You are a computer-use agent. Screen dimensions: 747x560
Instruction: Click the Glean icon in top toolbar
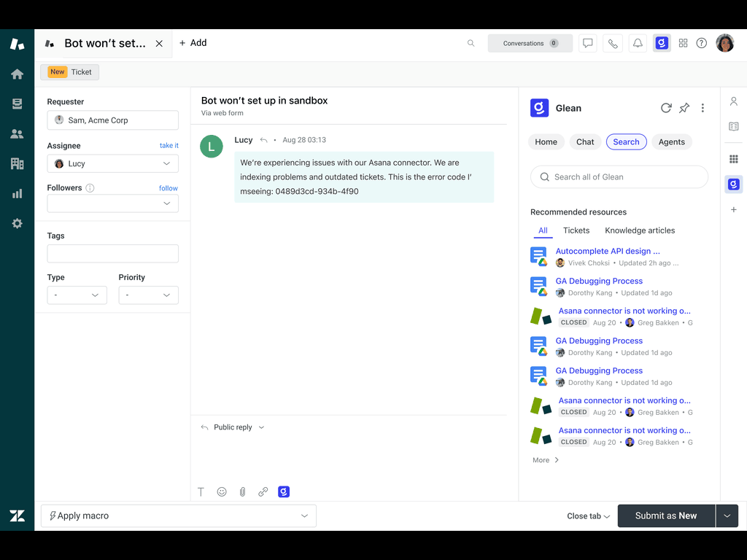(662, 43)
